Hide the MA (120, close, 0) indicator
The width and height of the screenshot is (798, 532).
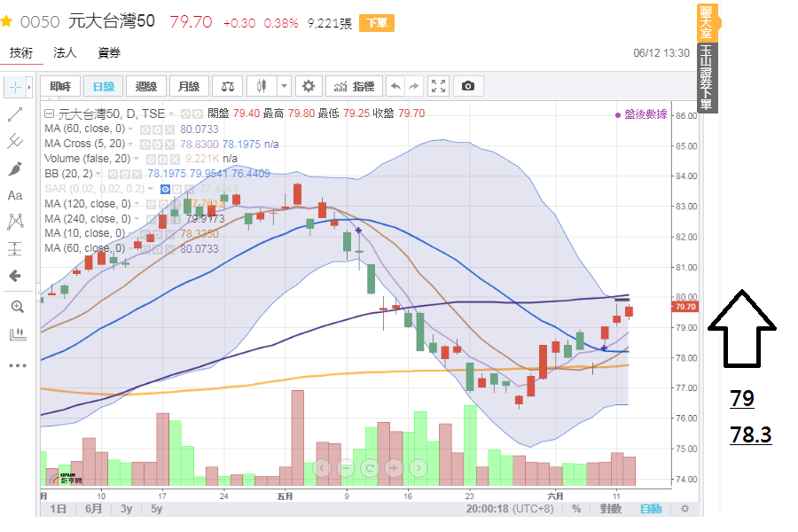tap(151, 204)
